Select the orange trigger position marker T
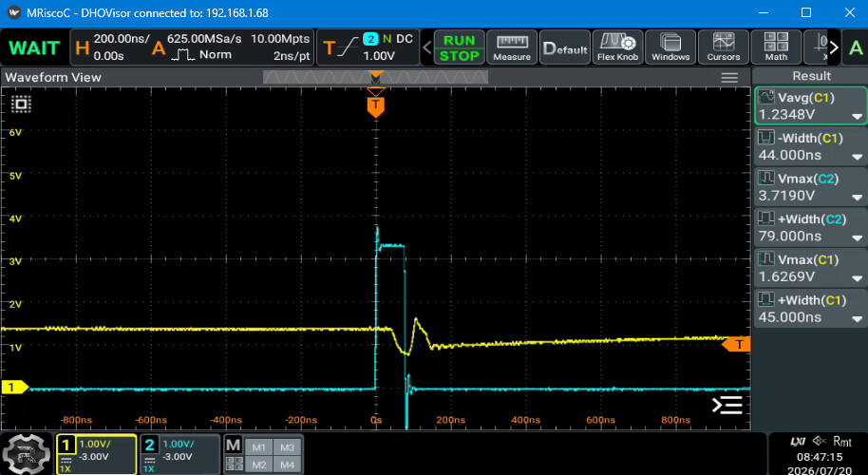Viewport: 868px width, 475px height. coord(376,105)
